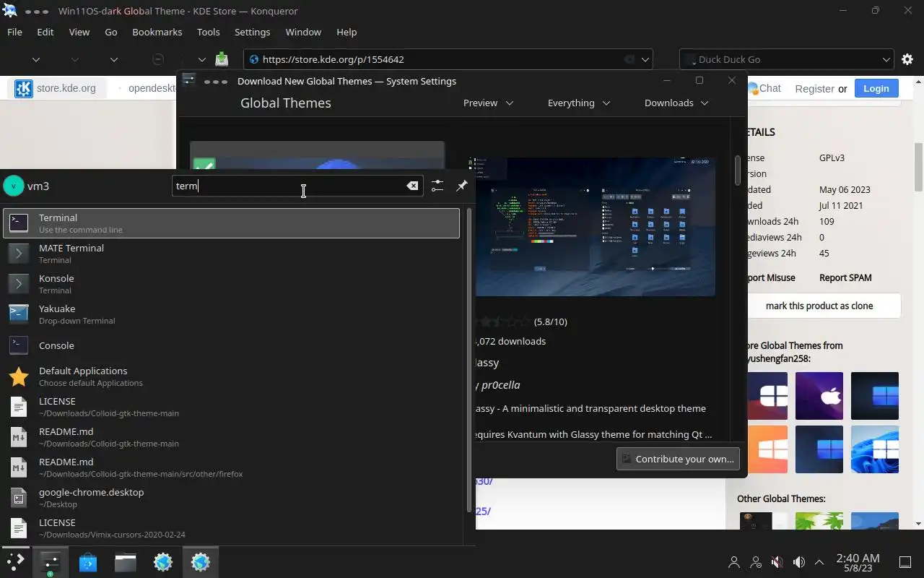This screenshot has height=578, width=924.
Task: Clear the launcher search text
Action: pos(412,186)
